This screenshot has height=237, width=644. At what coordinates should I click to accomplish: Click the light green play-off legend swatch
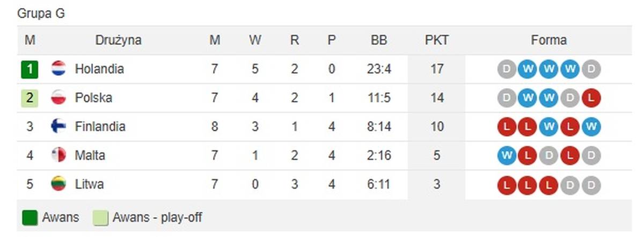pyautogui.click(x=100, y=218)
